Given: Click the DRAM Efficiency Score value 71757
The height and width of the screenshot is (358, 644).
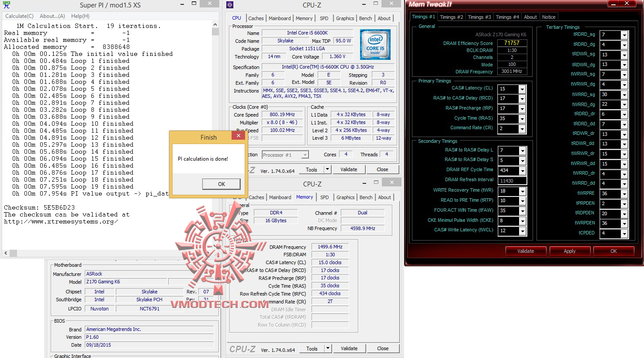Looking at the screenshot, I should tap(512, 43).
